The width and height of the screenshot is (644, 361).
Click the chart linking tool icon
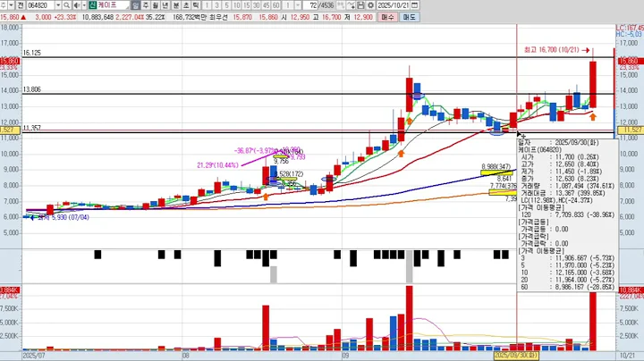click(341, 5)
